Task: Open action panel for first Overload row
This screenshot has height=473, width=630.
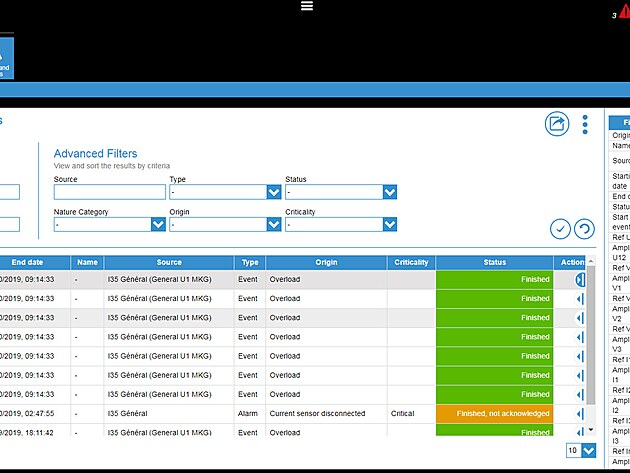Action: click(x=579, y=280)
